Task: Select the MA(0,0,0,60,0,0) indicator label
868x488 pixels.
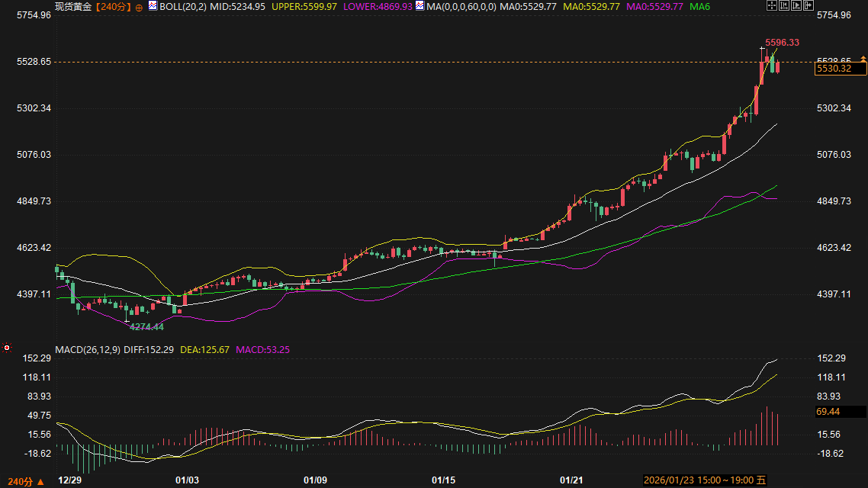Action: 460,7
